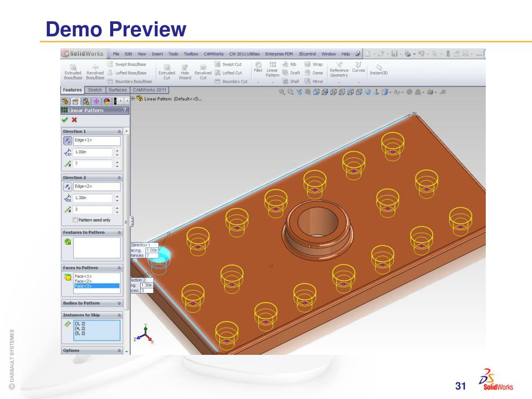Select the Revolved Boss/Base tool
The height and width of the screenshot is (399, 532).
95,72
